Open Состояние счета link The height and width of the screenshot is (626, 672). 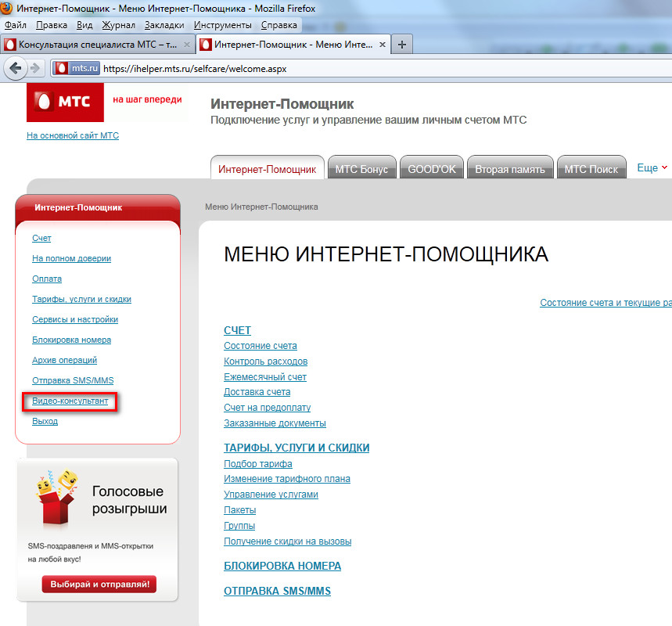click(x=261, y=346)
